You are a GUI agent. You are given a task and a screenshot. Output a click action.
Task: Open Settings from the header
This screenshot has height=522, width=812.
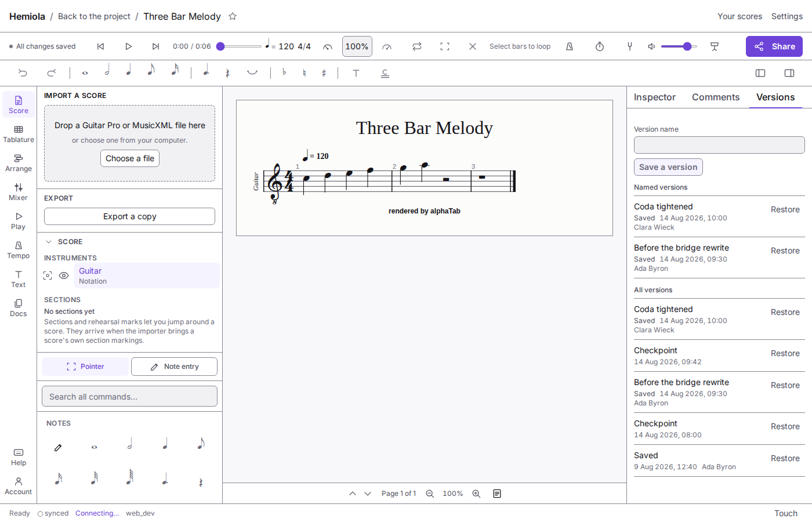click(x=787, y=16)
